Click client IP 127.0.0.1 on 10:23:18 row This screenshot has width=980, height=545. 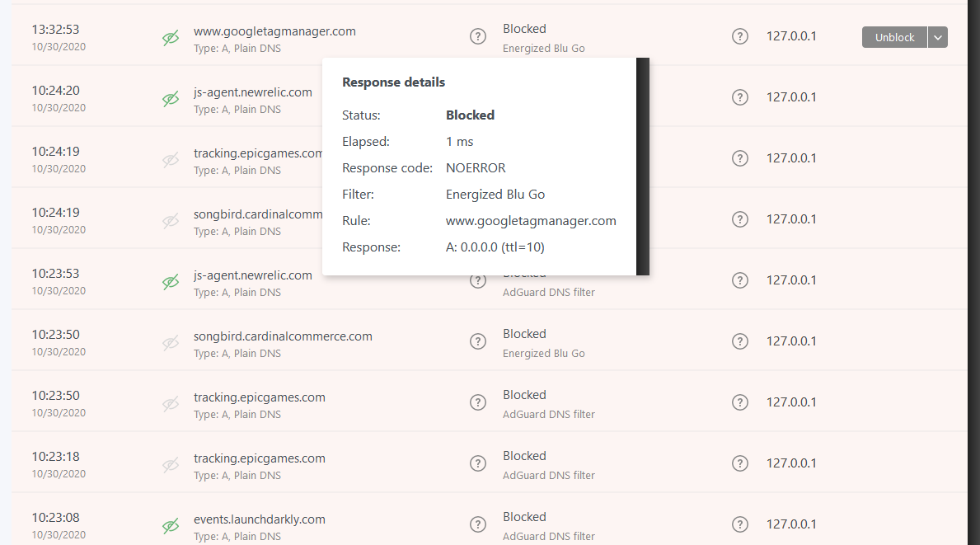click(x=791, y=463)
